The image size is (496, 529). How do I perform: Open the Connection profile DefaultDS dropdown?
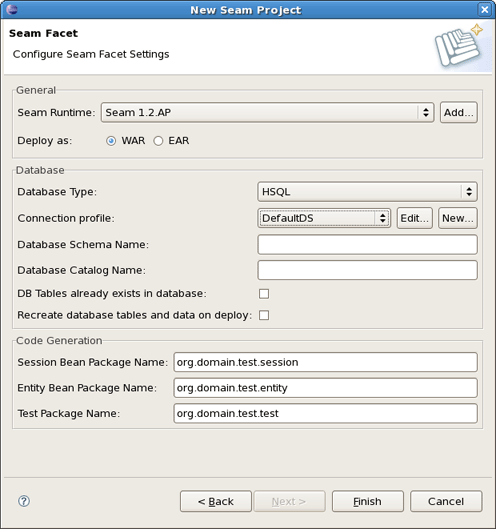(324, 218)
